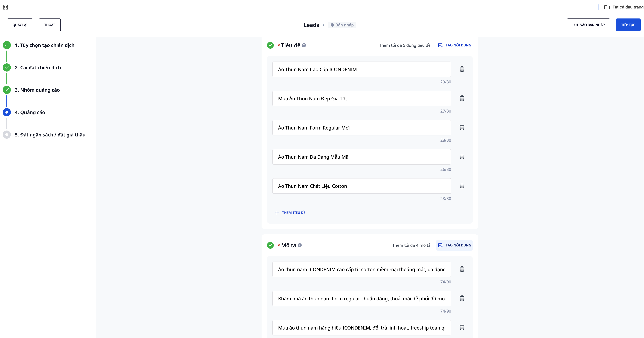Click 'TẠO NỘI DUNG' for Tiêu đề section

[x=455, y=45]
